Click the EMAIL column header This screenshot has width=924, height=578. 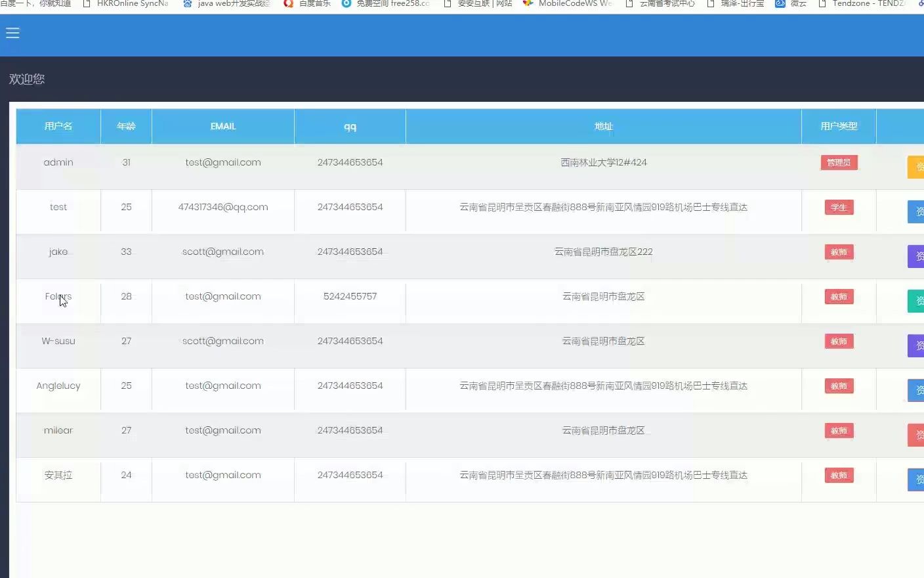pos(223,126)
